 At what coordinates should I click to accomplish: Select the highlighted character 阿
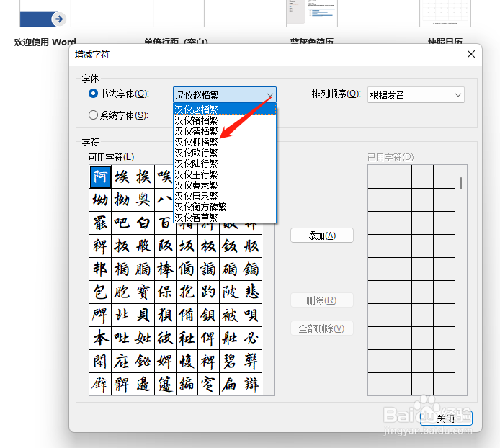point(100,176)
